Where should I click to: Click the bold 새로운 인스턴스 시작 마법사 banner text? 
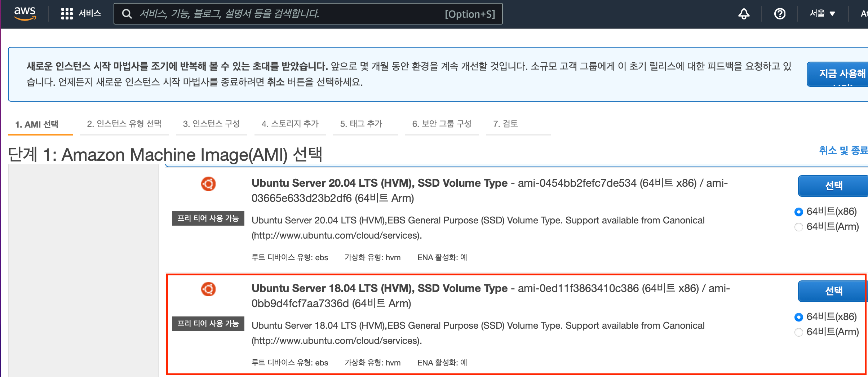coord(177,66)
